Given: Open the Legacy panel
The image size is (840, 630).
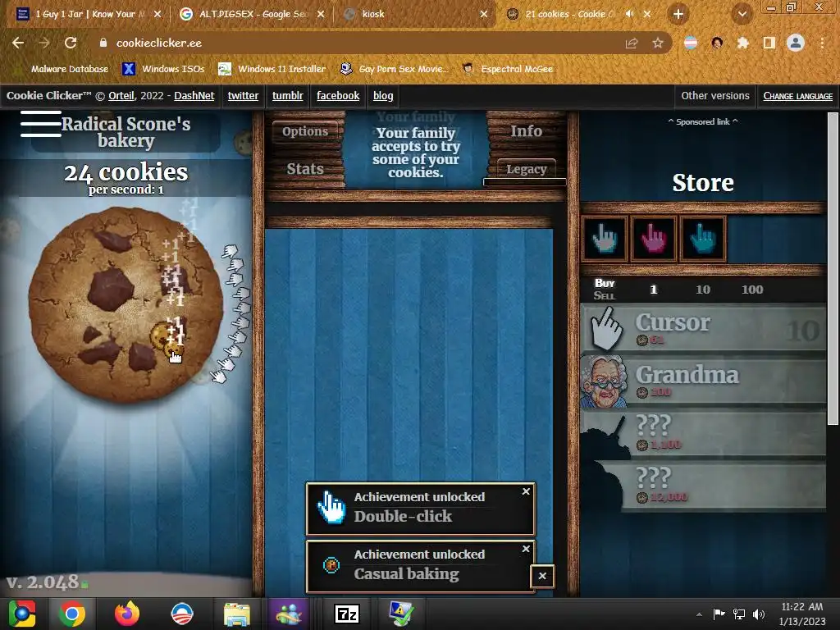Looking at the screenshot, I should [526, 169].
